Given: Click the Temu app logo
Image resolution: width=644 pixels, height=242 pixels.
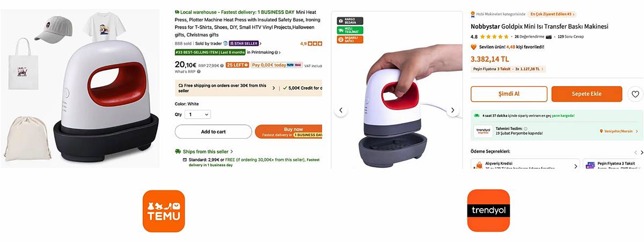Looking at the screenshot, I should [164, 211].
